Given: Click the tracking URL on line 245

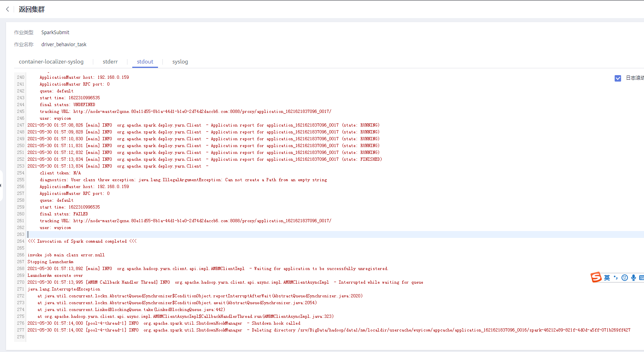Looking at the screenshot, I should coord(202,112).
